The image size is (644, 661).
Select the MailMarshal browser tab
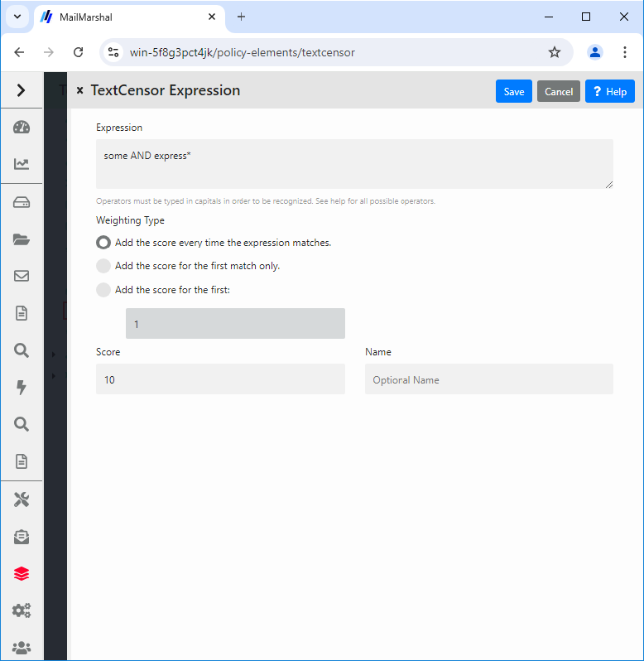click(x=129, y=17)
